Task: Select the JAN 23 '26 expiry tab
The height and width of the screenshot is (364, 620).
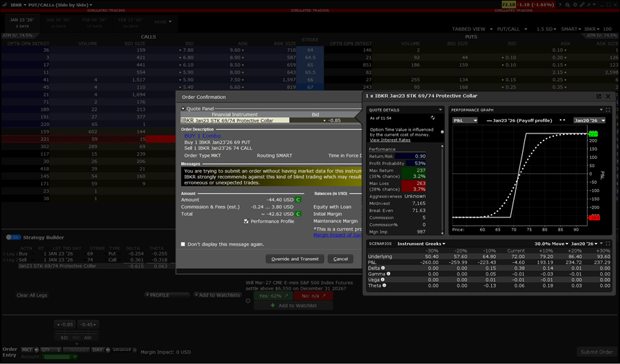Action: tap(14, 22)
